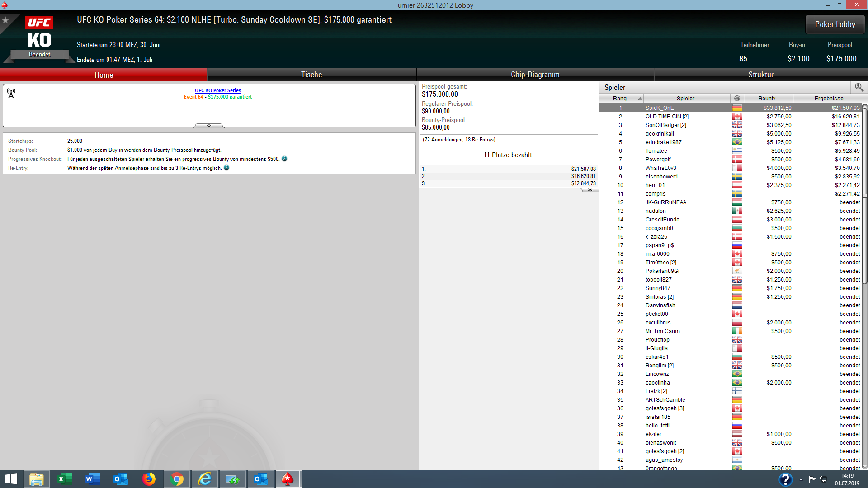Open Firefox from the taskbar
The image size is (868, 488).
coord(149,479)
